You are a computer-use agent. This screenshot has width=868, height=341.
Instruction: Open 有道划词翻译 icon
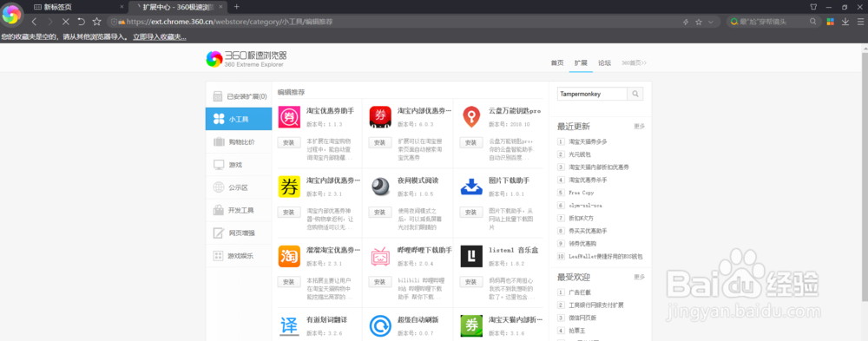[289, 326]
